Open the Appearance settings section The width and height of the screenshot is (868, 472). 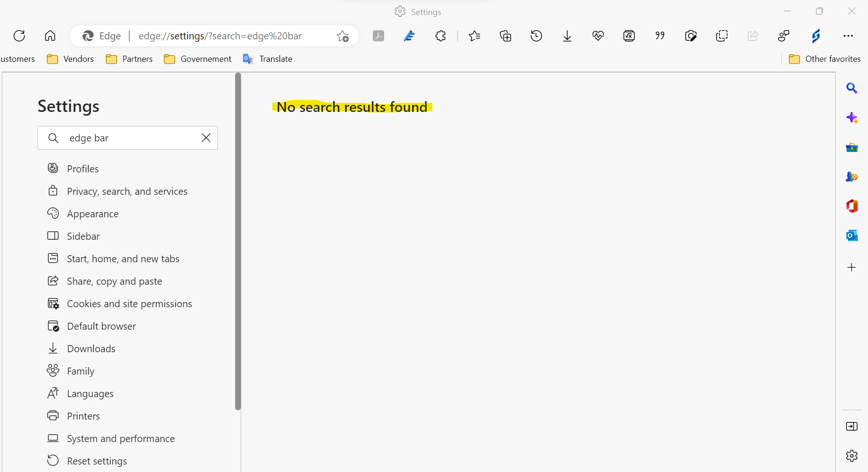pyautogui.click(x=83, y=214)
